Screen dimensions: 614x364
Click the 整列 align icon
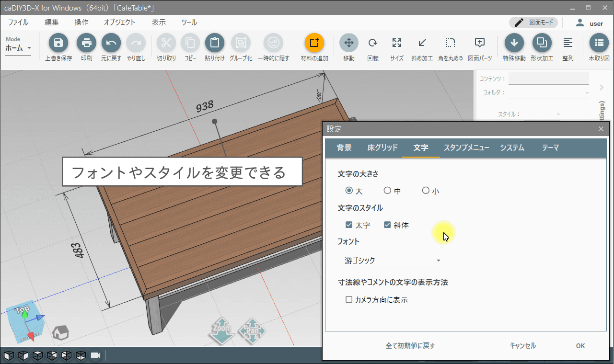pos(568,43)
